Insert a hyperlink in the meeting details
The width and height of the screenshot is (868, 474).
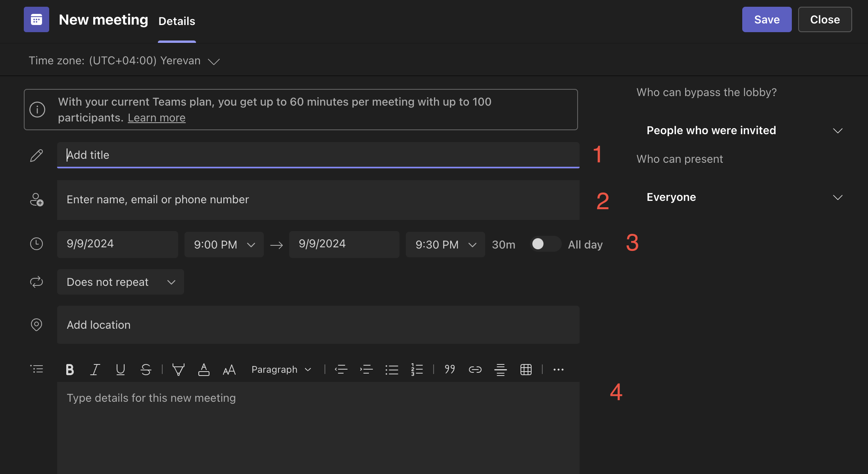(x=475, y=369)
